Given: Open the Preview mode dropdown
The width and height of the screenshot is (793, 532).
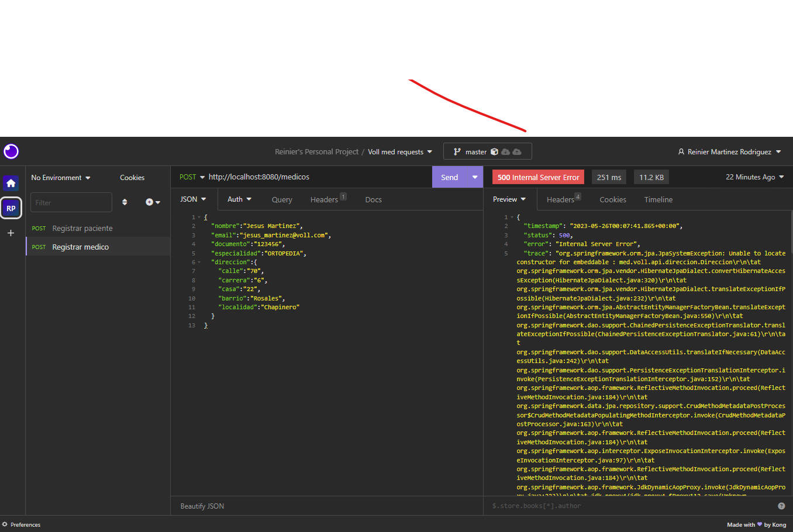Looking at the screenshot, I should click(x=509, y=199).
